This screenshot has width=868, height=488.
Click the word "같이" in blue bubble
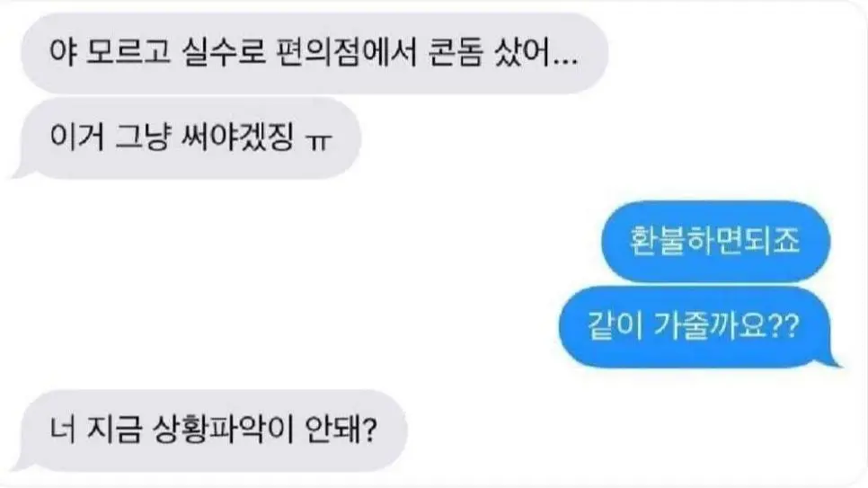615,327
